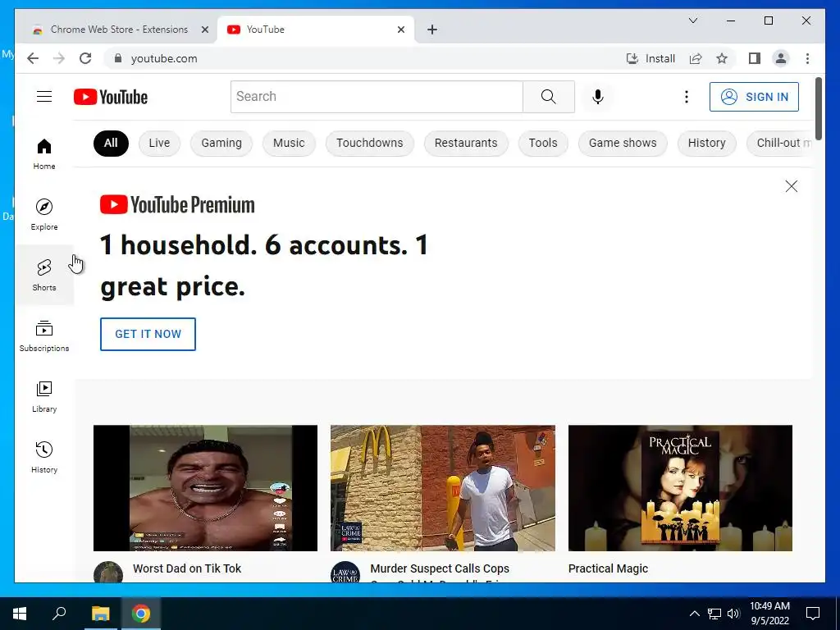Filter by Game shows chip
Image resolution: width=840 pixels, height=630 pixels.
click(x=623, y=143)
